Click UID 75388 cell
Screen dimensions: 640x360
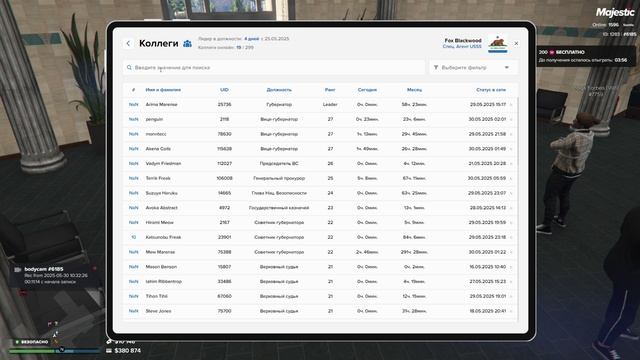point(224,252)
